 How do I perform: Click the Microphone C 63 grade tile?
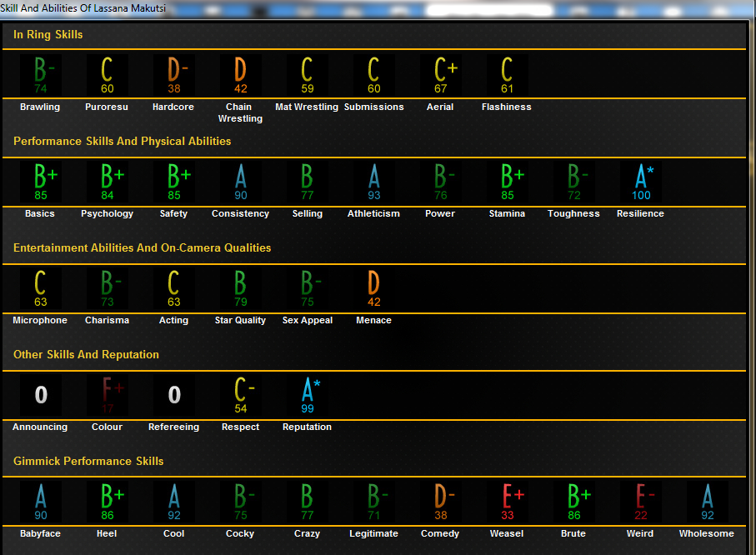[x=41, y=288]
